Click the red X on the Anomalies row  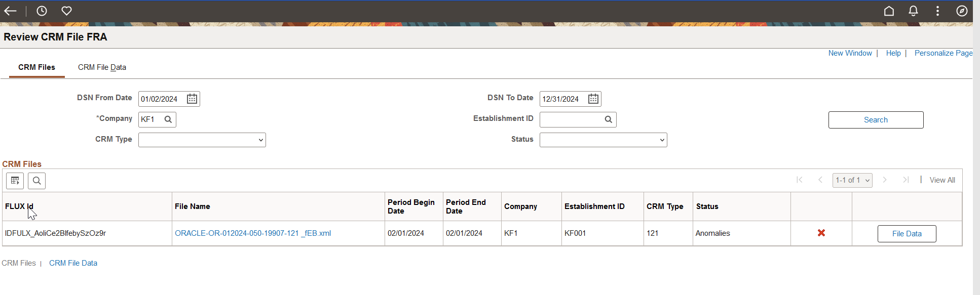tap(821, 233)
